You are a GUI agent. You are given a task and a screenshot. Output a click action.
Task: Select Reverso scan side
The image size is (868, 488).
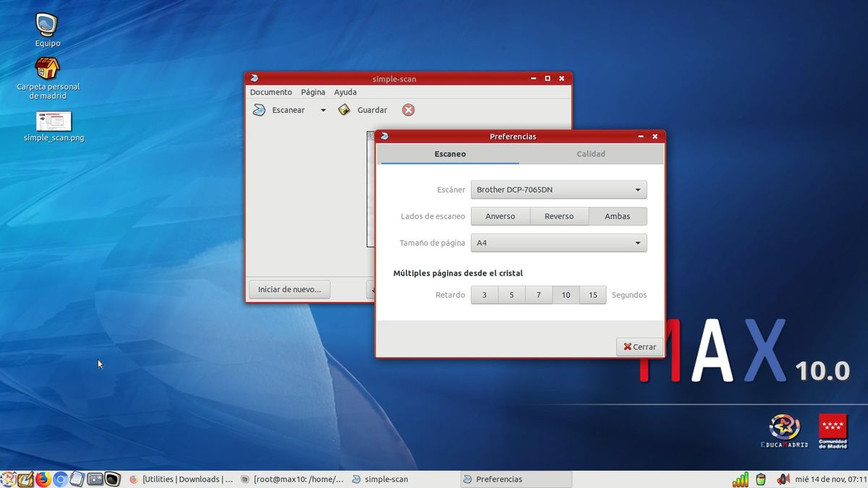[559, 216]
